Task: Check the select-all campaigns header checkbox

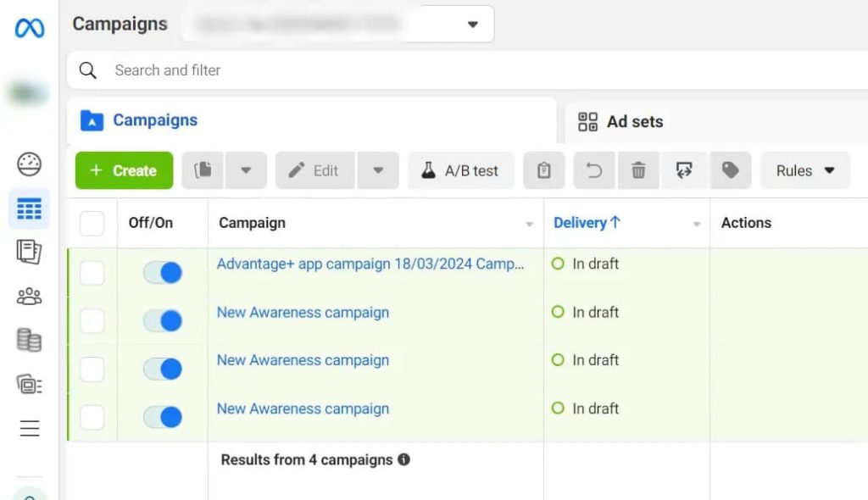Action: 92,223
